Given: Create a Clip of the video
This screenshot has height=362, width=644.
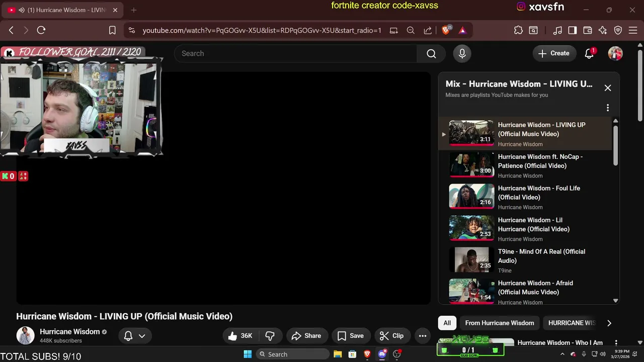Looking at the screenshot, I should tap(391, 336).
